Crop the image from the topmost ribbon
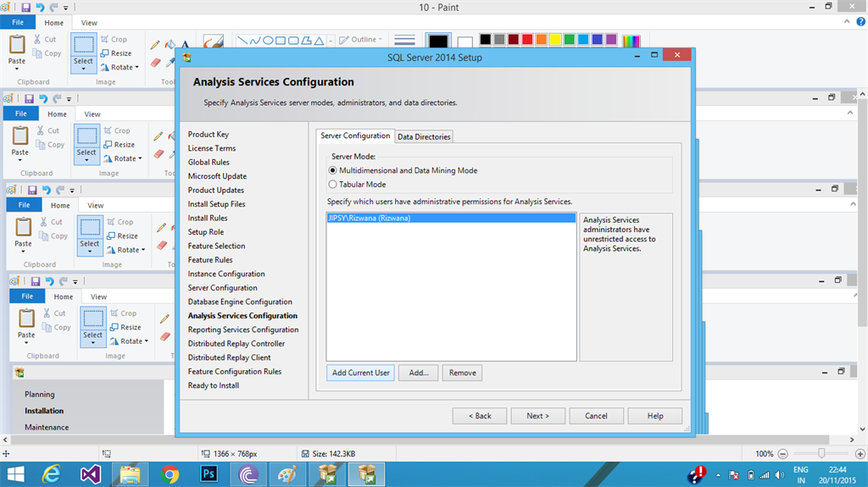 pyautogui.click(x=114, y=39)
